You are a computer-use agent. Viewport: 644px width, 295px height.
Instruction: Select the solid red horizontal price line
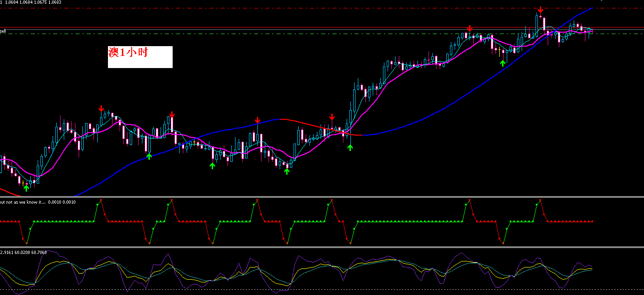[322, 27]
